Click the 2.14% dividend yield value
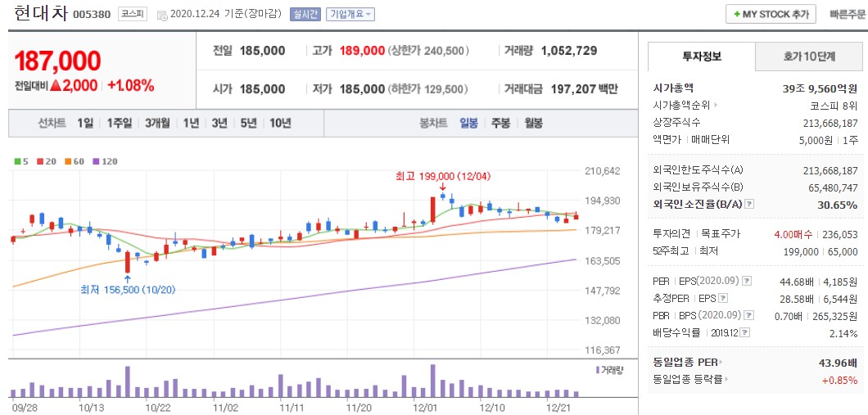Viewport: 868px width, 415px height. [843, 333]
